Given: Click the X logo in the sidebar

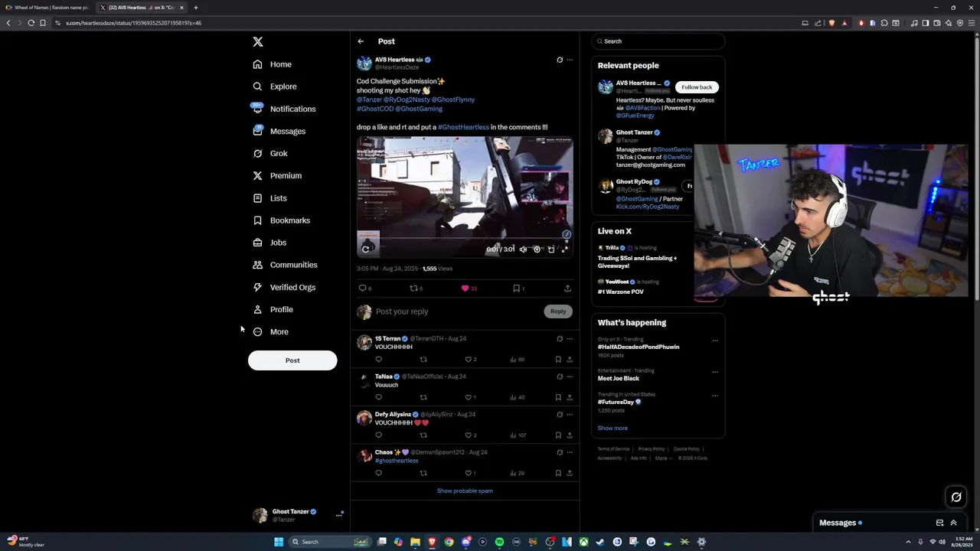Looking at the screenshot, I should click(x=258, y=42).
